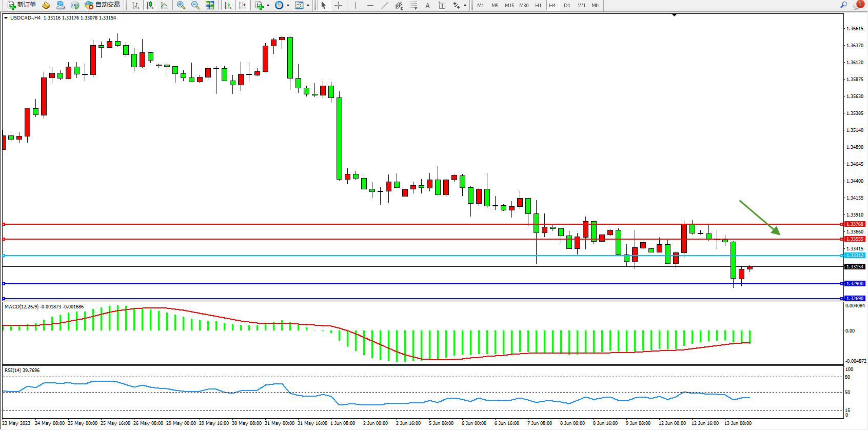Pick the Fibonacci retracement tool

coord(413,5)
